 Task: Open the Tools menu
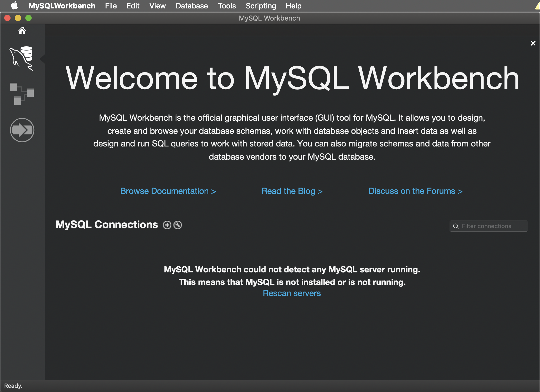[x=226, y=6]
